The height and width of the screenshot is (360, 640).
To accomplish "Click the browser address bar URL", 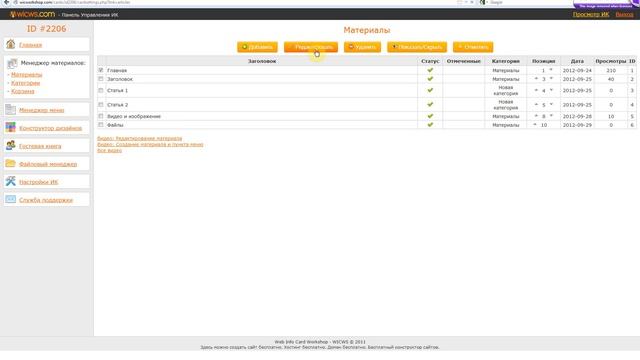I will pyautogui.click(x=75, y=2).
